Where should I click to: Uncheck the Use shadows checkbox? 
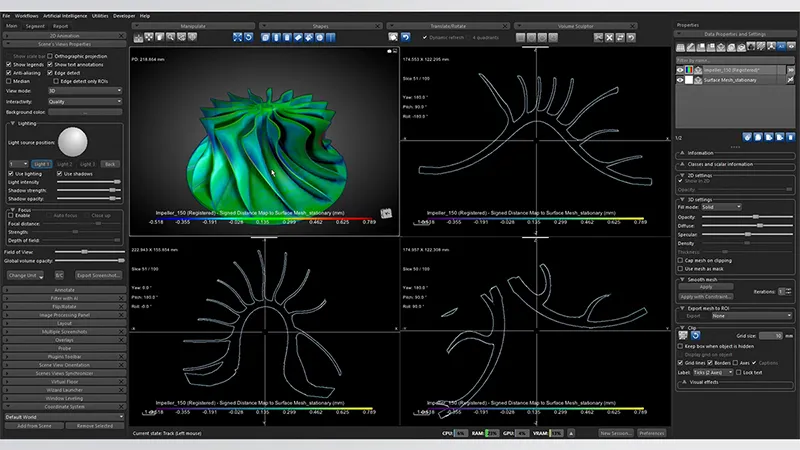coord(60,174)
